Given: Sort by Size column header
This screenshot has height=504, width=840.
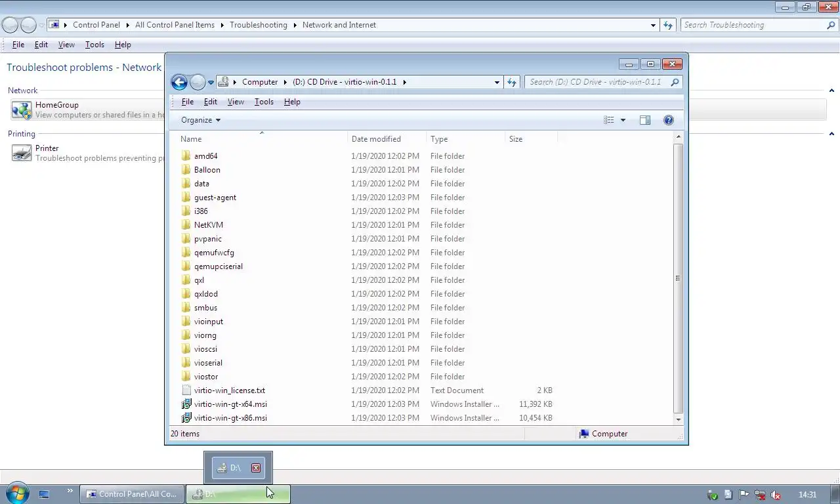Looking at the screenshot, I should 532,139.
